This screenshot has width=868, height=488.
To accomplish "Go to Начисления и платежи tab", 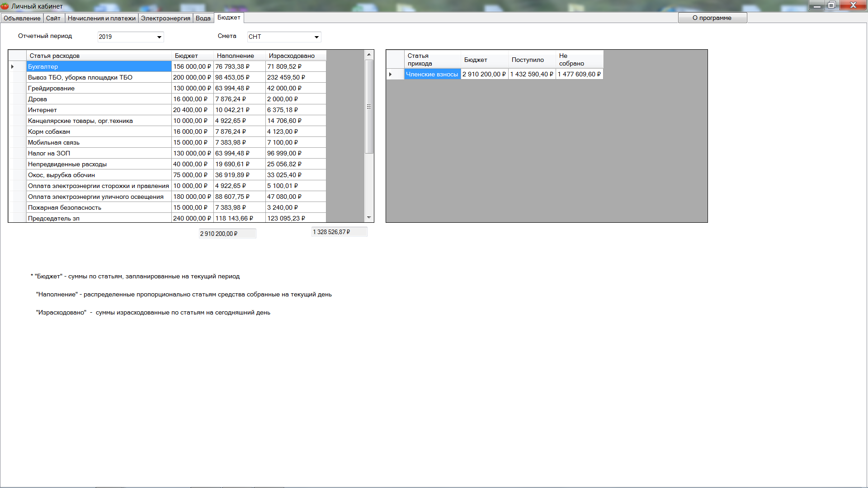I will (101, 18).
